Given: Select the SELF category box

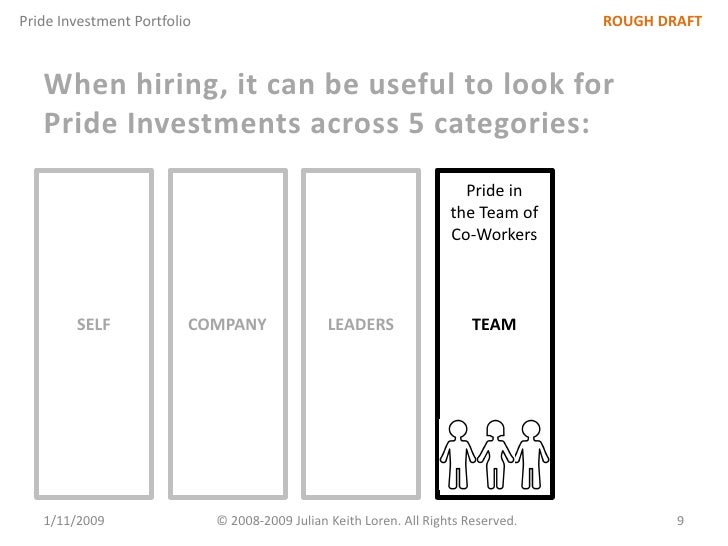Looking at the screenshot, I should (x=94, y=334).
